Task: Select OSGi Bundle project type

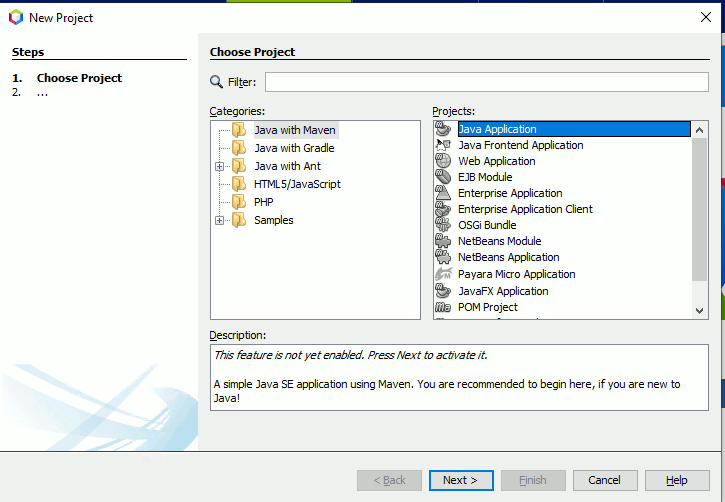Action: pos(487,225)
